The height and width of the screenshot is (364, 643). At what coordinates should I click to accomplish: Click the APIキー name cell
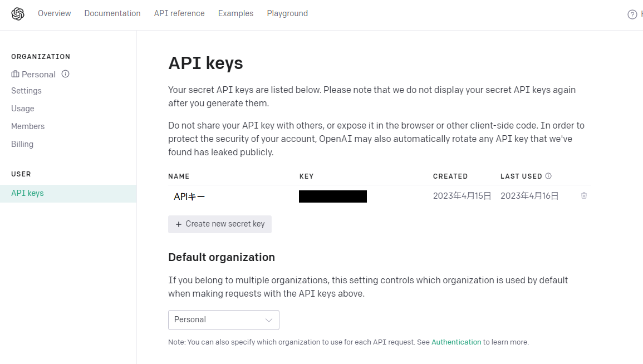189,197
